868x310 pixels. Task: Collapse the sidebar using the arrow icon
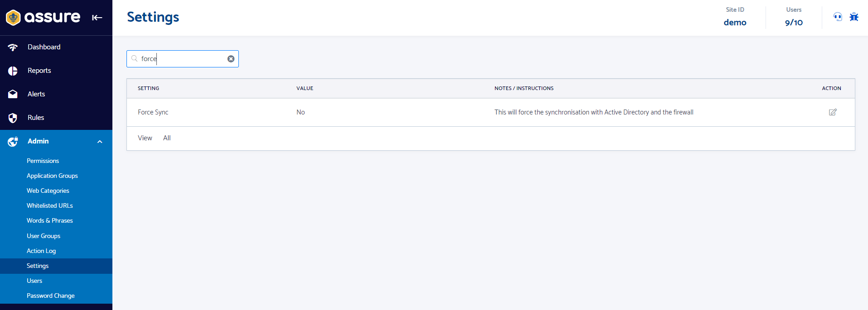click(x=97, y=18)
